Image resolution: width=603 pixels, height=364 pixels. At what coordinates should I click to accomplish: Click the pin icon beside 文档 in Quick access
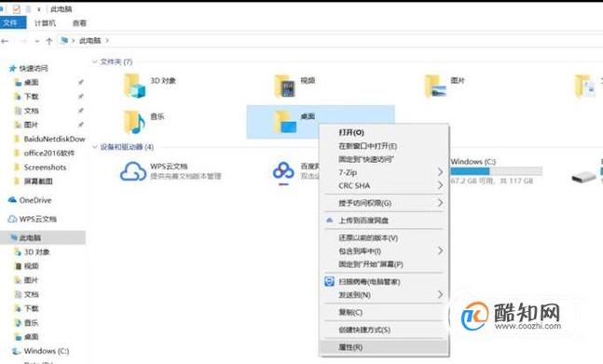[81, 111]
